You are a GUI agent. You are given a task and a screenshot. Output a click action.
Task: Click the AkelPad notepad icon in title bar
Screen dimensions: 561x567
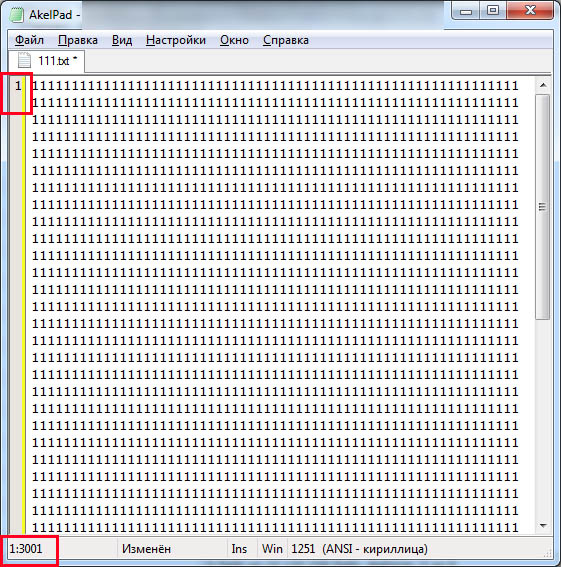click(x=16, y=15)
